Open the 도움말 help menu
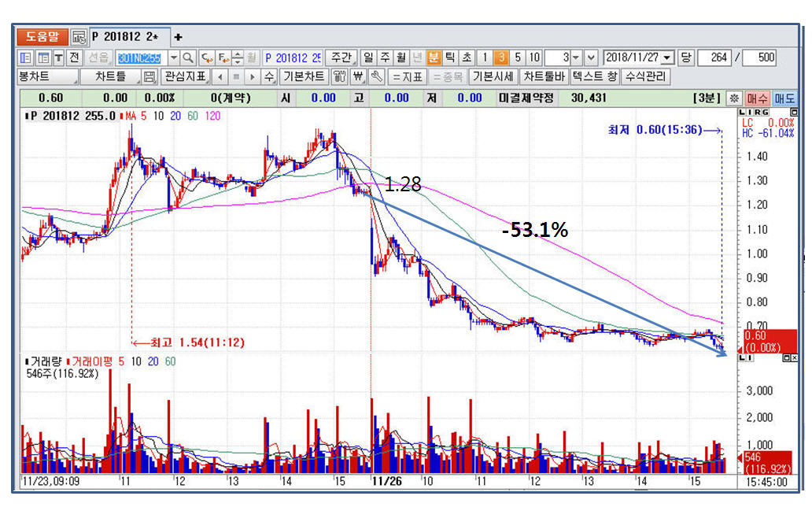The width and height of the screenshot is (812, 518). point(42,37)
